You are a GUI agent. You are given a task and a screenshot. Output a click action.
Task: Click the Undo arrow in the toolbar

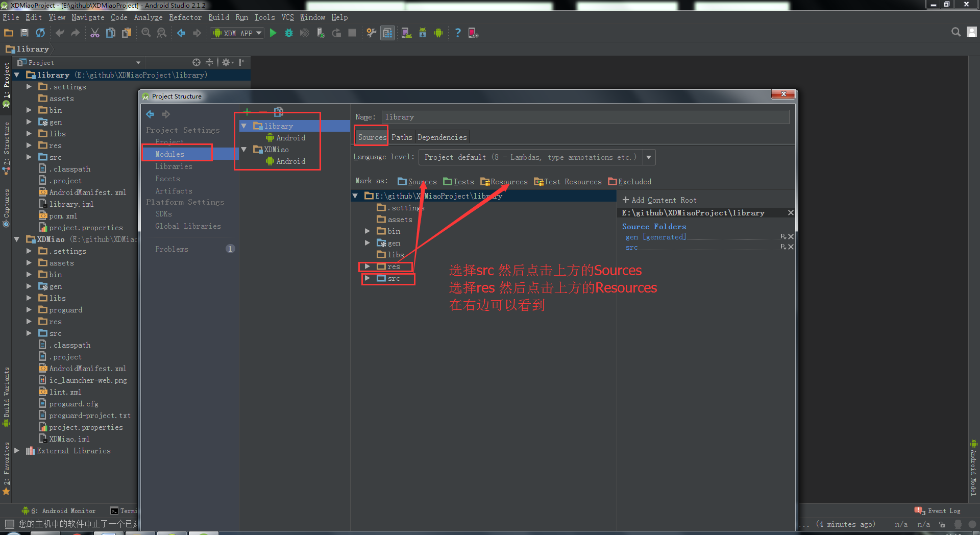tap(60, 33)
